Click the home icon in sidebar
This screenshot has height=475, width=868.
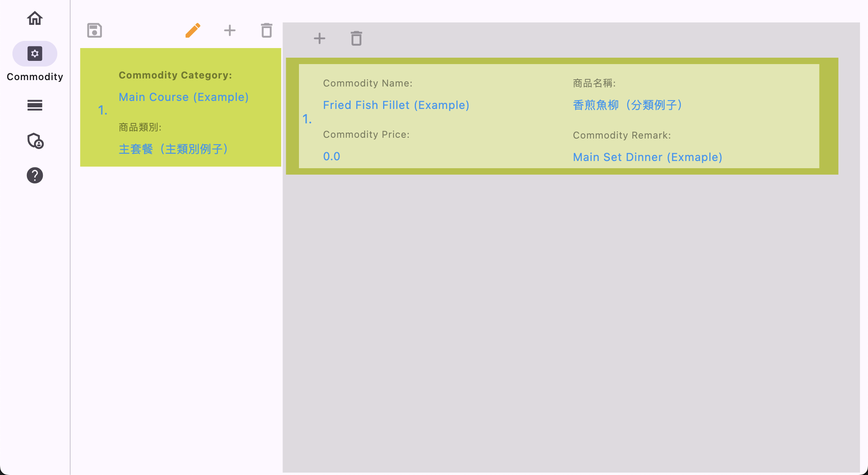coord(34,18)
